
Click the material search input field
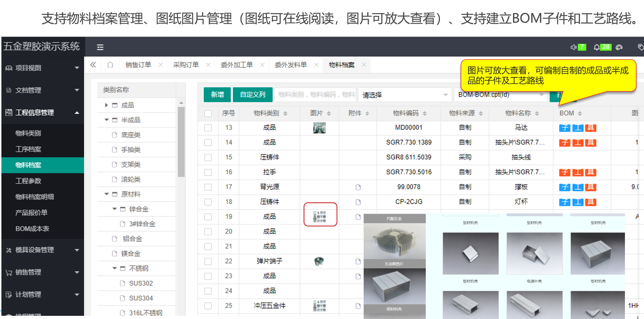tap(315, 95)
